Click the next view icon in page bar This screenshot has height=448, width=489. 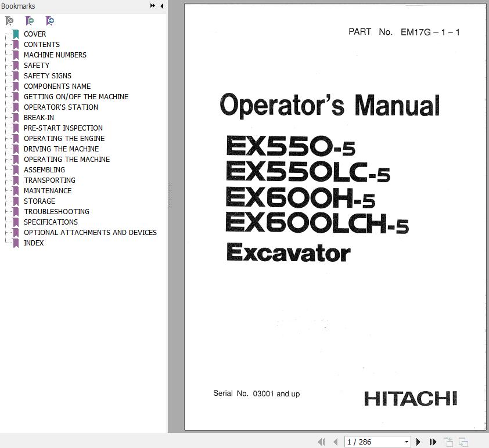click(x=463, y=442)
